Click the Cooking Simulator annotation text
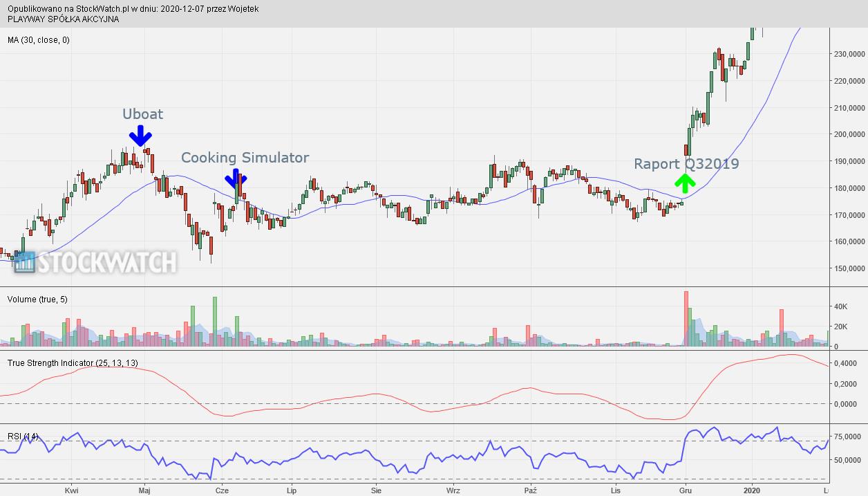Screen dimensions: 868x496 pyautogui.click(x=245, y=158)
